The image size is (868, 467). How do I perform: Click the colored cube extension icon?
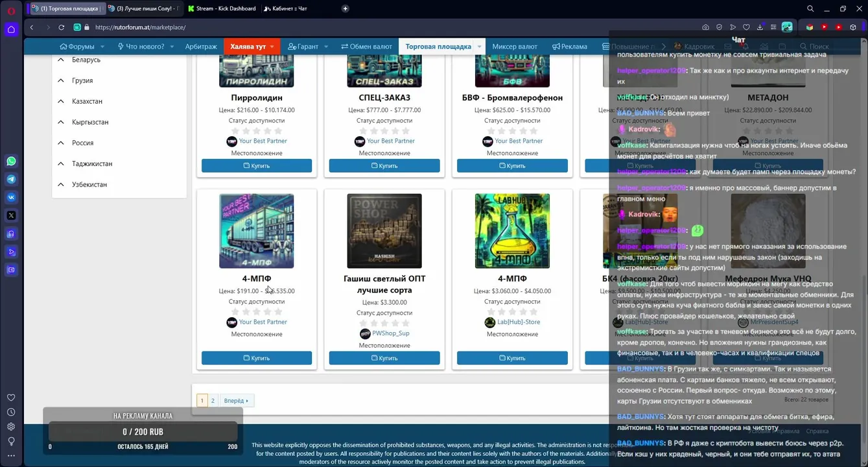click(810, 27)
